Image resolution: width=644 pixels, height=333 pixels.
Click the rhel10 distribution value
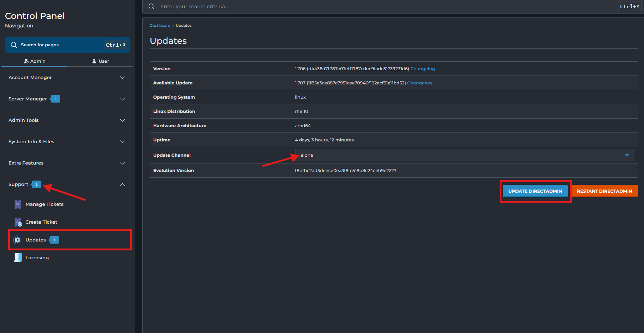coord(302,111)
